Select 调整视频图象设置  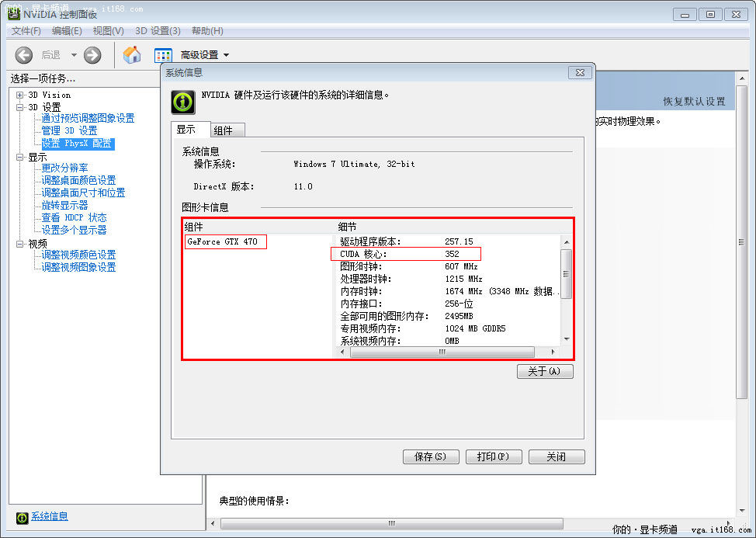(x=78, y=267)
